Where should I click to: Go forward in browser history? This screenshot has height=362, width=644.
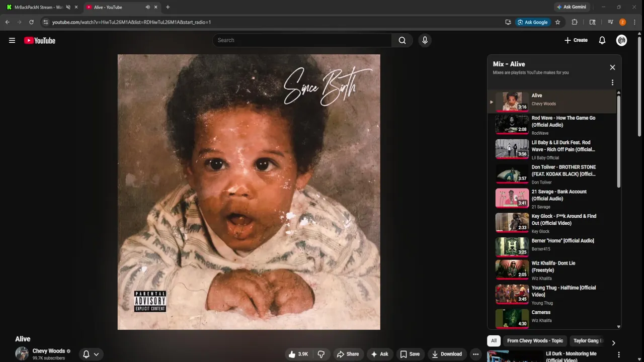(19, 22)
